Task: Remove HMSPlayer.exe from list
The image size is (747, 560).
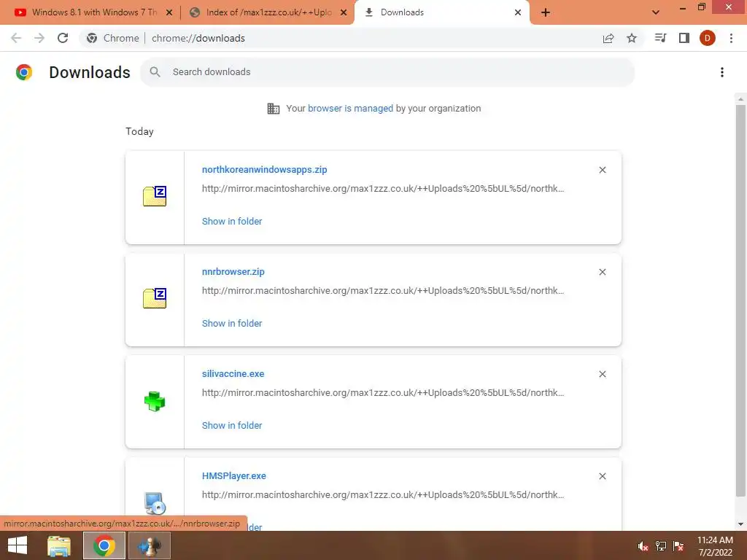Action: coord(603,476)
